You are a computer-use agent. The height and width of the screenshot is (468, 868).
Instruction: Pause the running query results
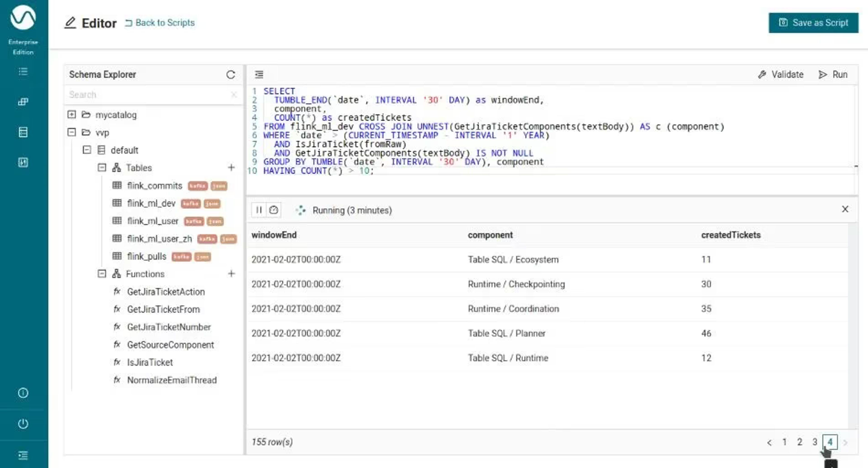pyautogui.click(x=259, y=210)
